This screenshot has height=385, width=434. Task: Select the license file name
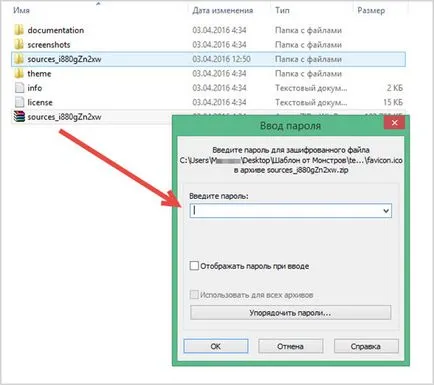(x=40, y=102)
